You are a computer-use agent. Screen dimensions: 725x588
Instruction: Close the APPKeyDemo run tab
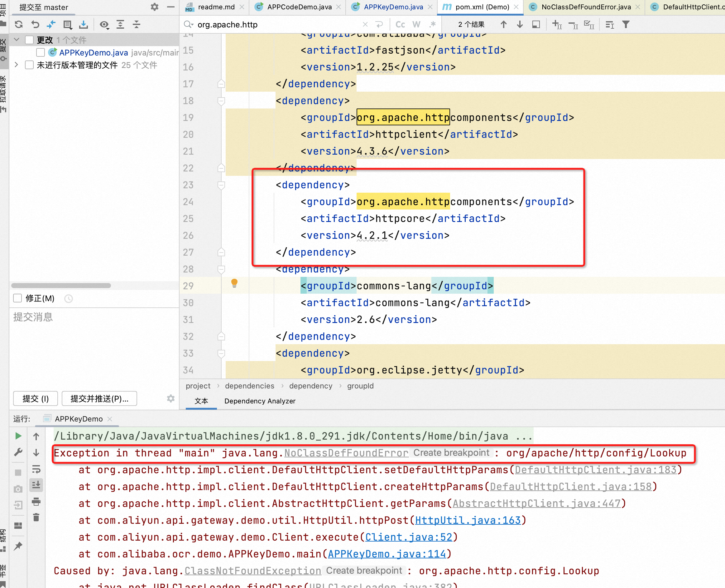pyautogui.click(x=110, y=419)
